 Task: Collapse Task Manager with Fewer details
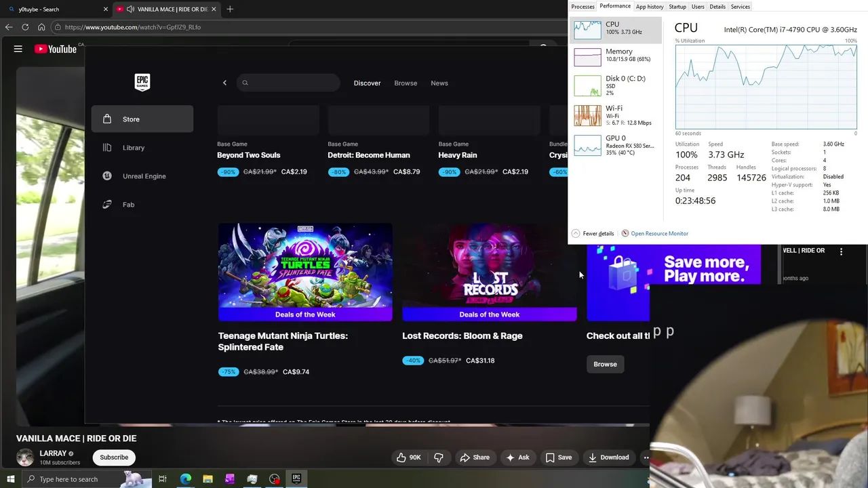[593, 233]
